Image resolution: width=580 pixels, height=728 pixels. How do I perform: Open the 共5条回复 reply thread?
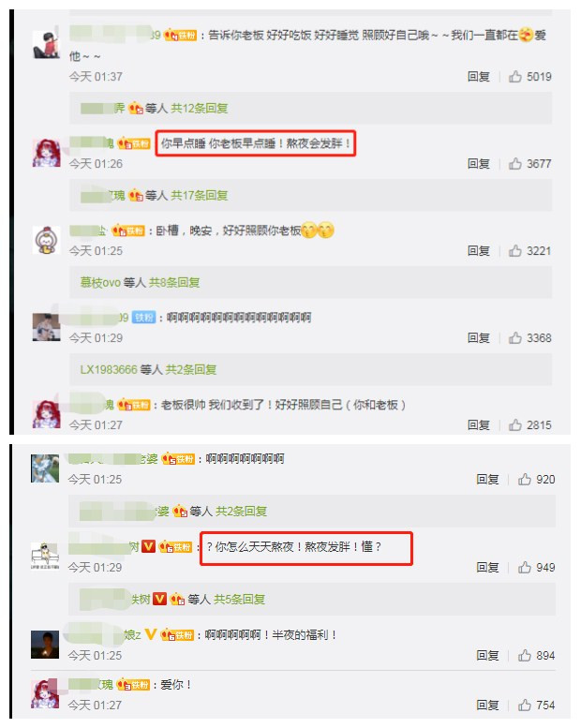coord(239,599)
